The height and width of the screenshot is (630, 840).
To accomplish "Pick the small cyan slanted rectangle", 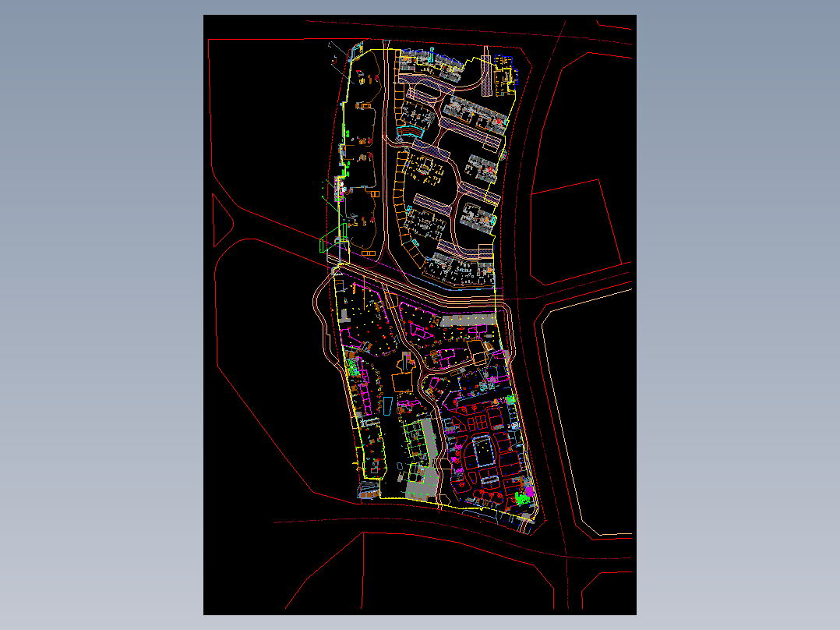I will coord(387,405).
